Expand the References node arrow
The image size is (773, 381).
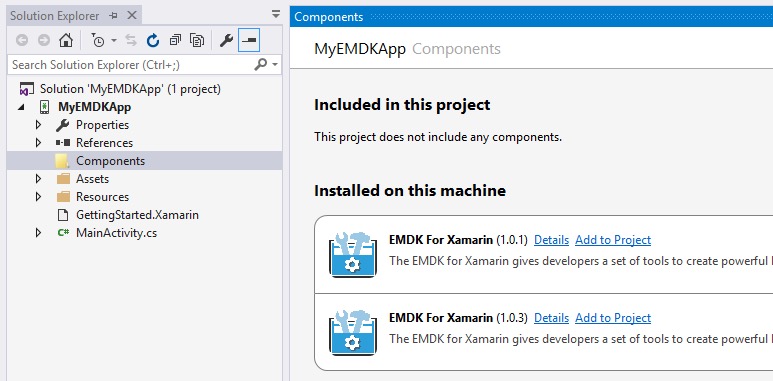click(38, 143)
